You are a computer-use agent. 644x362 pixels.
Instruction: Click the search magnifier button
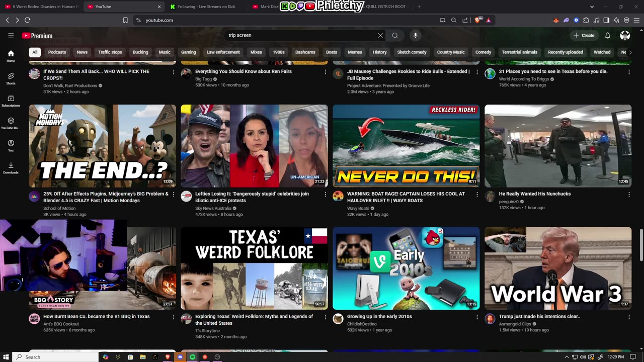[x=395, y=35]
